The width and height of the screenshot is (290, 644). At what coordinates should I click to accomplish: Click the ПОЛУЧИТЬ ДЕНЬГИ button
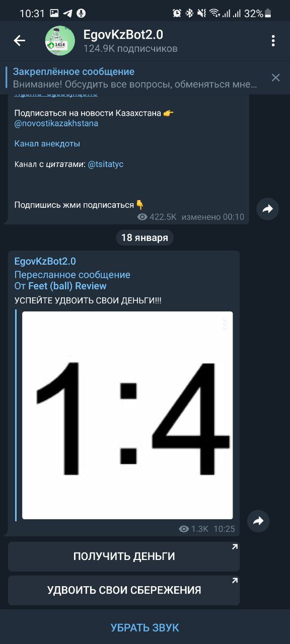click(124, 556)
